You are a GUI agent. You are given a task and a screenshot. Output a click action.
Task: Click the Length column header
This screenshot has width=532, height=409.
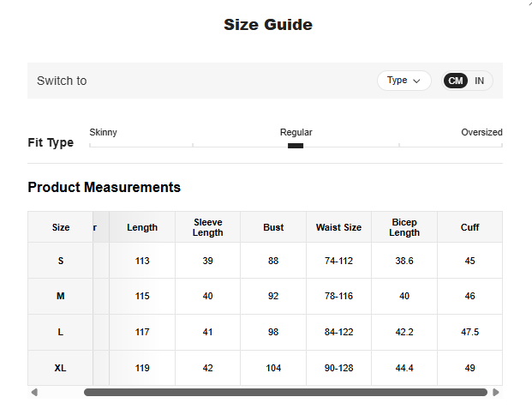pyautogui.click(x=142, y=227)
